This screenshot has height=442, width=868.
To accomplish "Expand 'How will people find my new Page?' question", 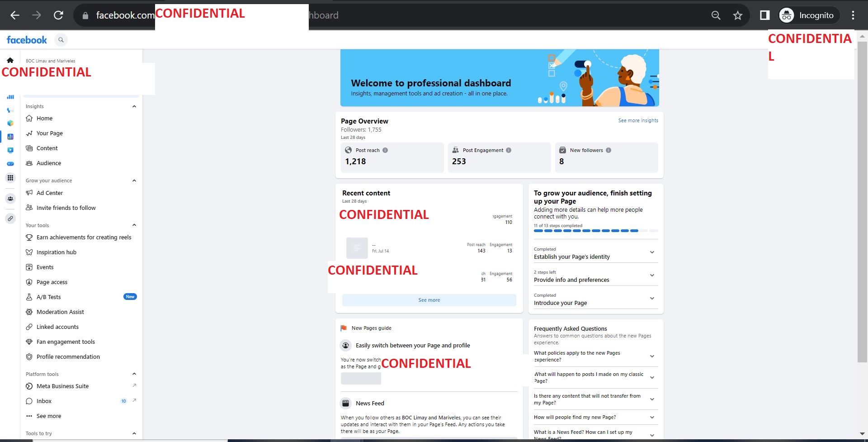I will click(652, 418).
